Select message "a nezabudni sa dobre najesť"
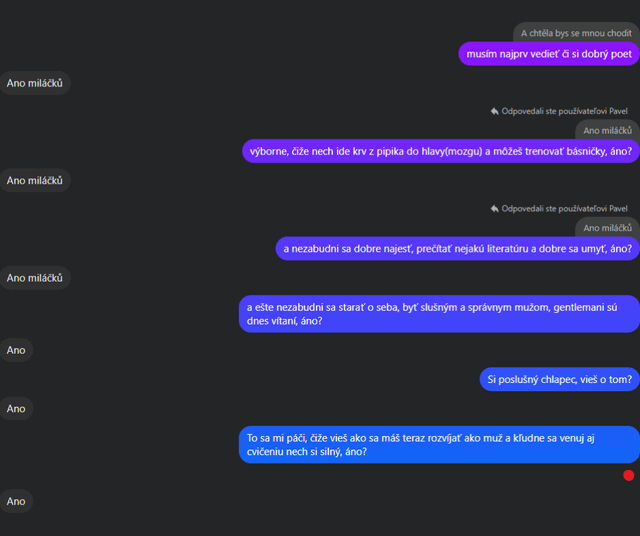The height and width of the screenshot is (536, 640). click(457, 248)
